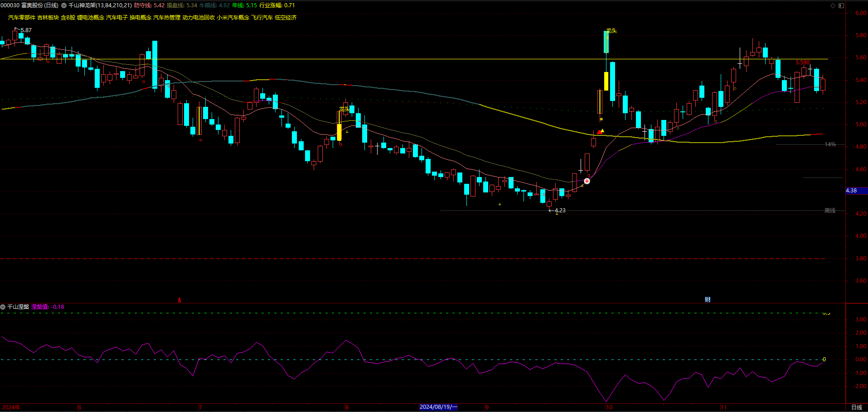Click the red-yellow triangle signal marker
This screenshot has width=868, height=412.
pos(601,131)
